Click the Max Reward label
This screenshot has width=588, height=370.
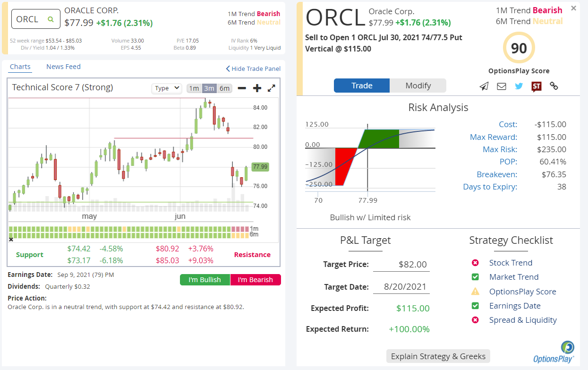(x=494, y=137)
